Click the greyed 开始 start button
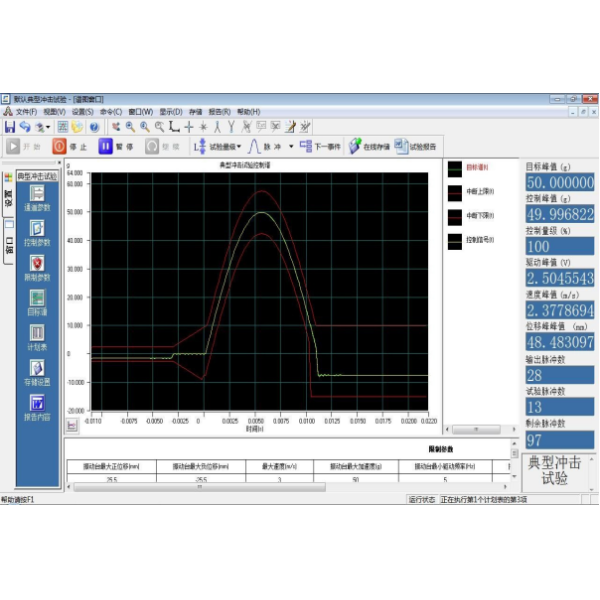Screen dimensions: 600x600 point(24,147)
